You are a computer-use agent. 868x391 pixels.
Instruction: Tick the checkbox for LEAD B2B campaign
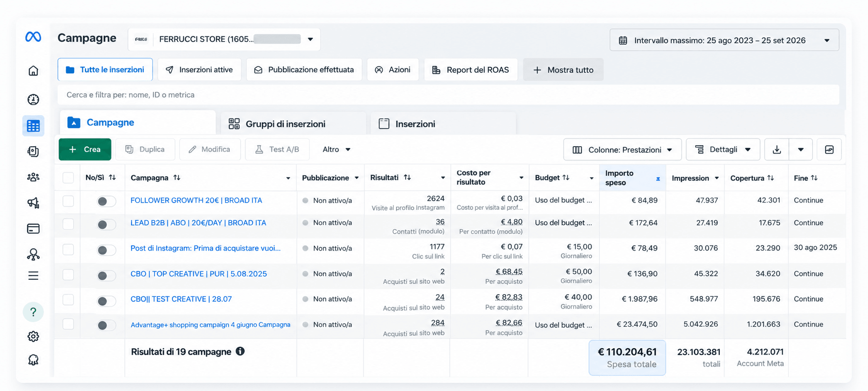tap(68, 223)
